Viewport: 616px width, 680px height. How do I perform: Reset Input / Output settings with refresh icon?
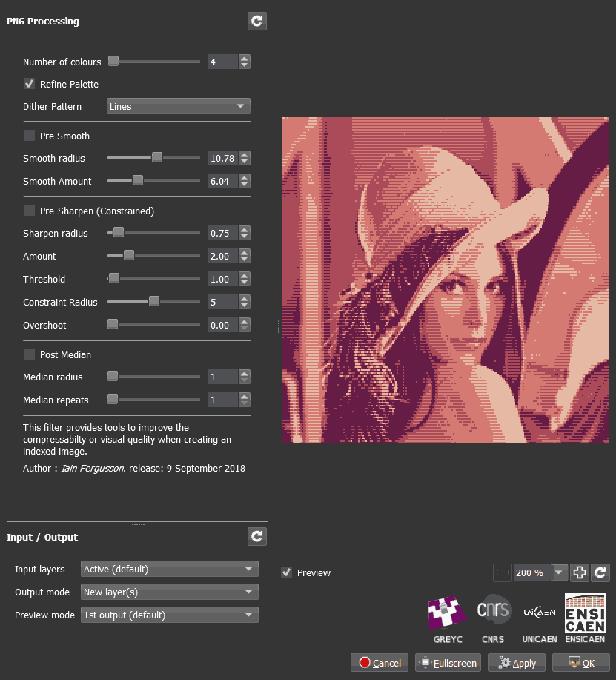(257, 536)
